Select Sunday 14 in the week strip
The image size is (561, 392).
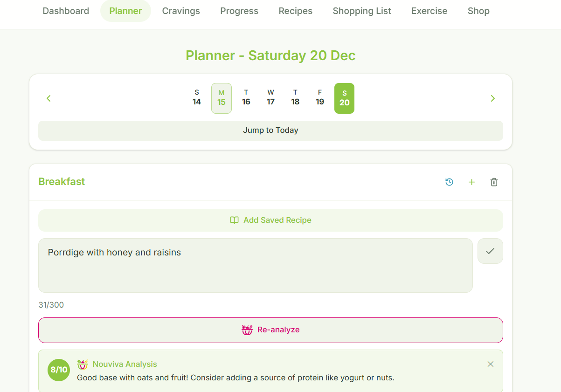[197, 98]
